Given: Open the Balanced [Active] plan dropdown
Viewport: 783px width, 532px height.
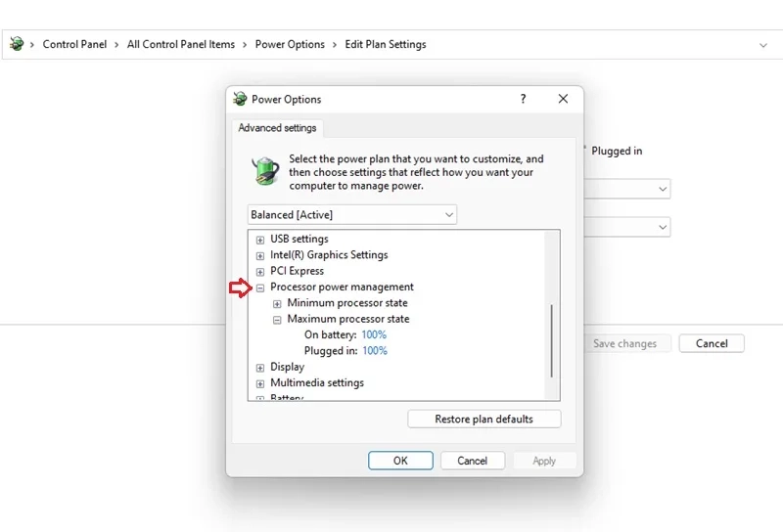Looking at the screenshot, I should [352, 214].
